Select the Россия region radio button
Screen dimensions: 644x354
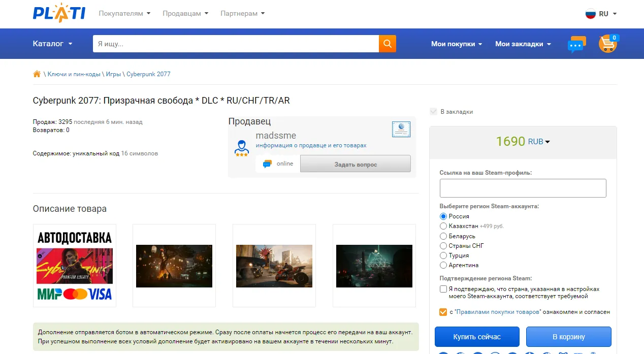443,216
